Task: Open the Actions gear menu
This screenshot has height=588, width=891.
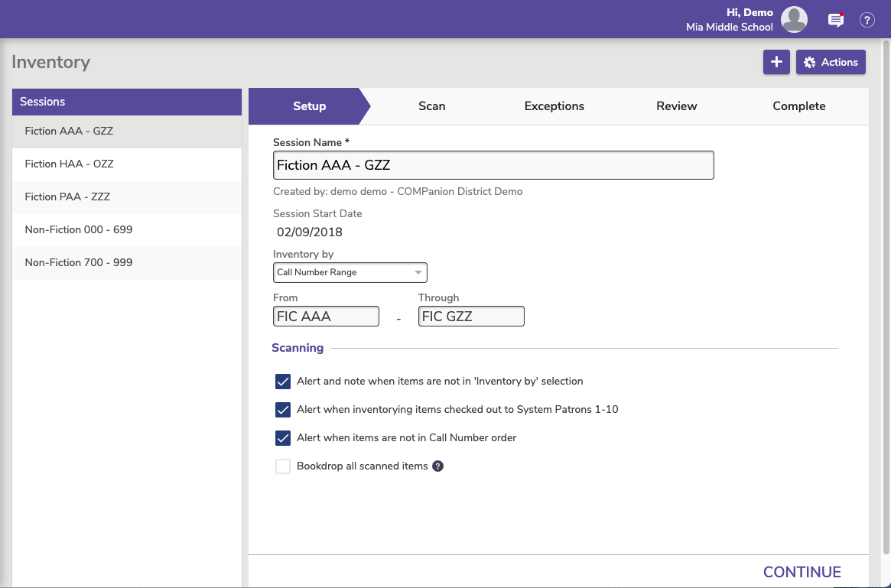Action: 831,63
